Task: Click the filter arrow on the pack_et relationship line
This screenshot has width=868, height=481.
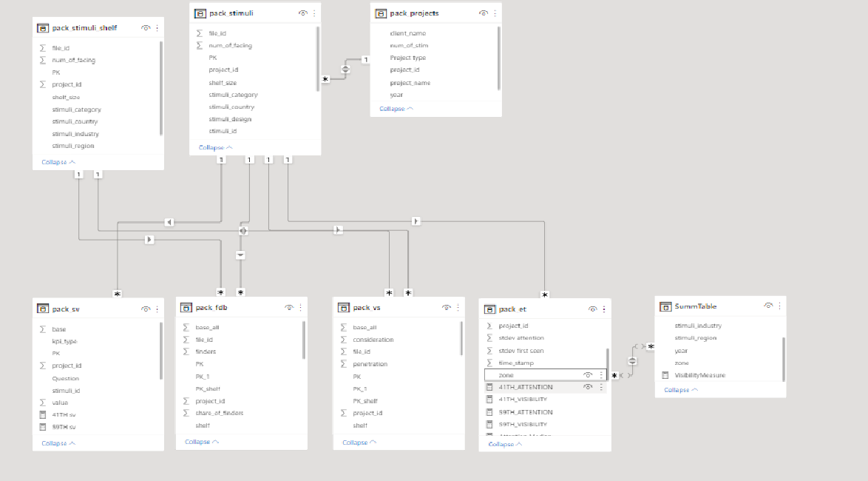Action: (x=416, y=221)
